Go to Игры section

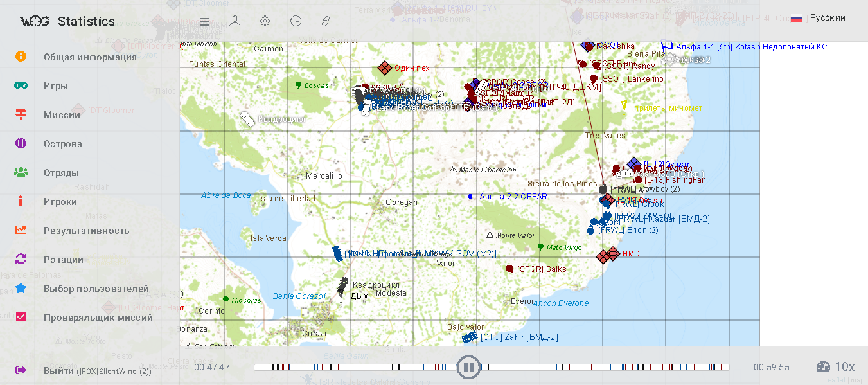(56, 86)
